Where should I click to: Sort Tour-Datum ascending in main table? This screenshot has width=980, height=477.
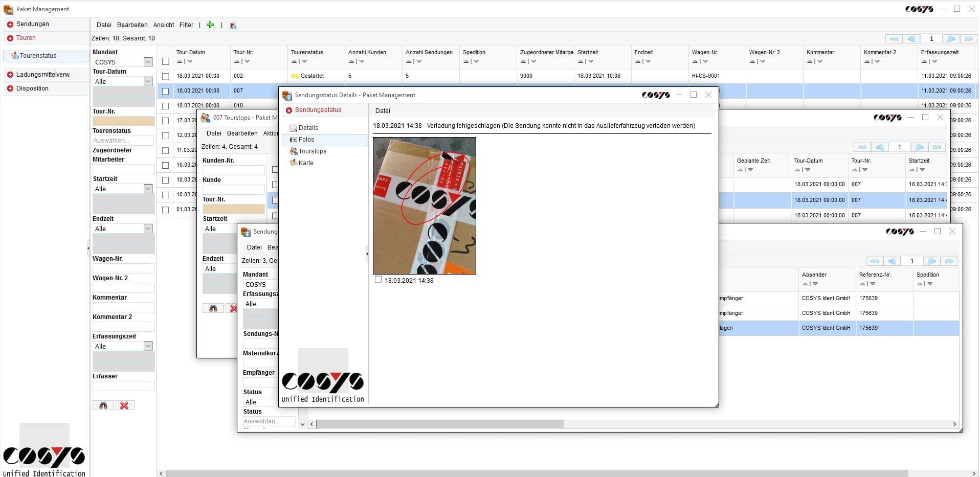coord(180,61)
